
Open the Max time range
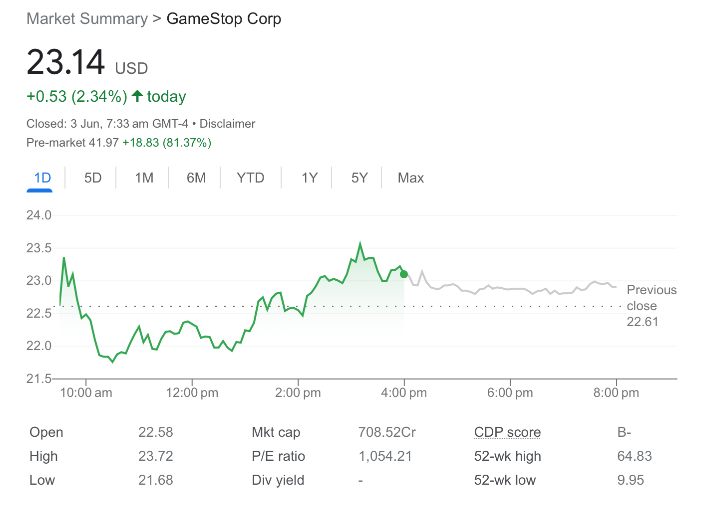click(x=411, y=178)
